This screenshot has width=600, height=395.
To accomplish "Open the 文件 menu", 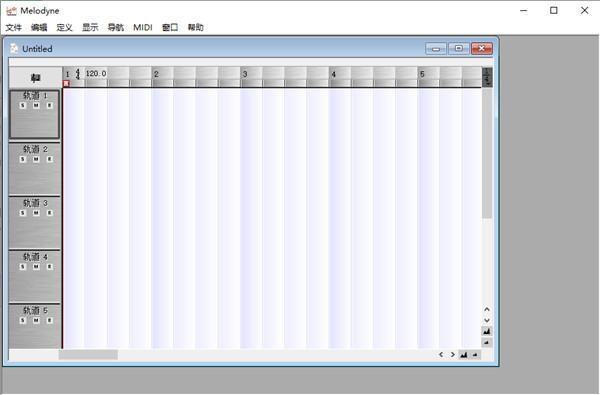I will point(14,27).
